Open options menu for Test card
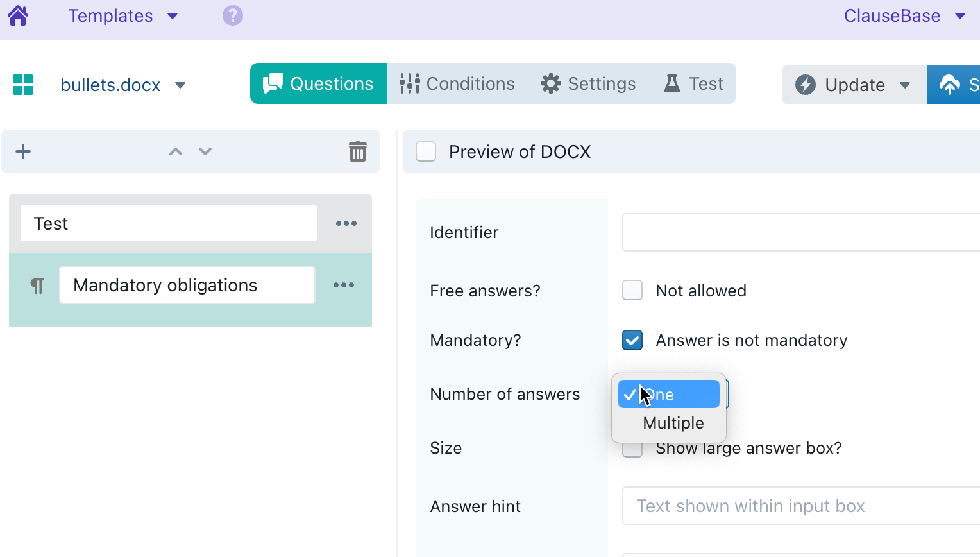The width and height of the screenshot is (980, 557). (346, 223)
